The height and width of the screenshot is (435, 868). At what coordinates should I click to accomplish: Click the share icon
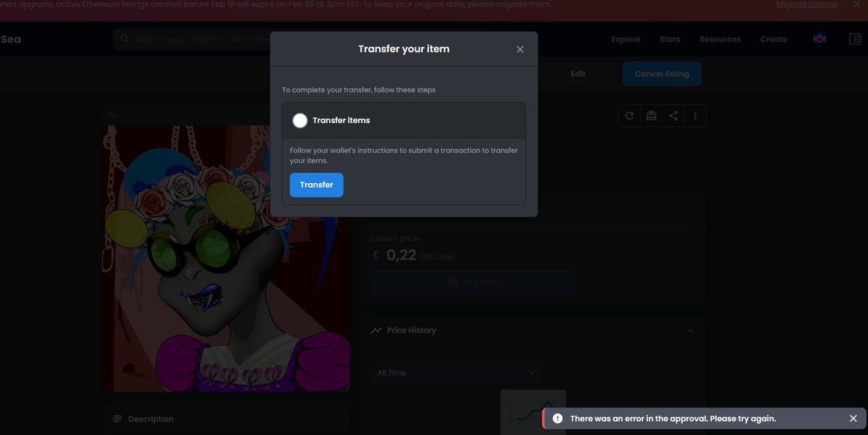pos(673,116)
